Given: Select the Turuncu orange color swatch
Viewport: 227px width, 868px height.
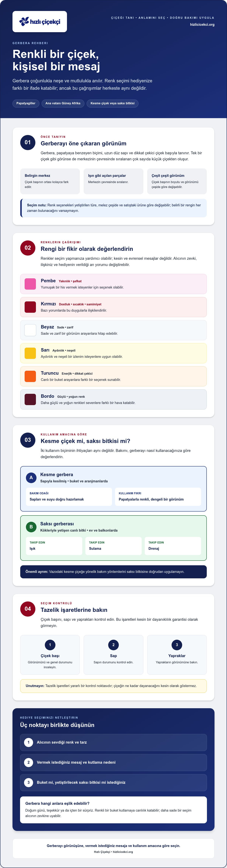Looking at the screenshot, I should click(x=30, y=376).
